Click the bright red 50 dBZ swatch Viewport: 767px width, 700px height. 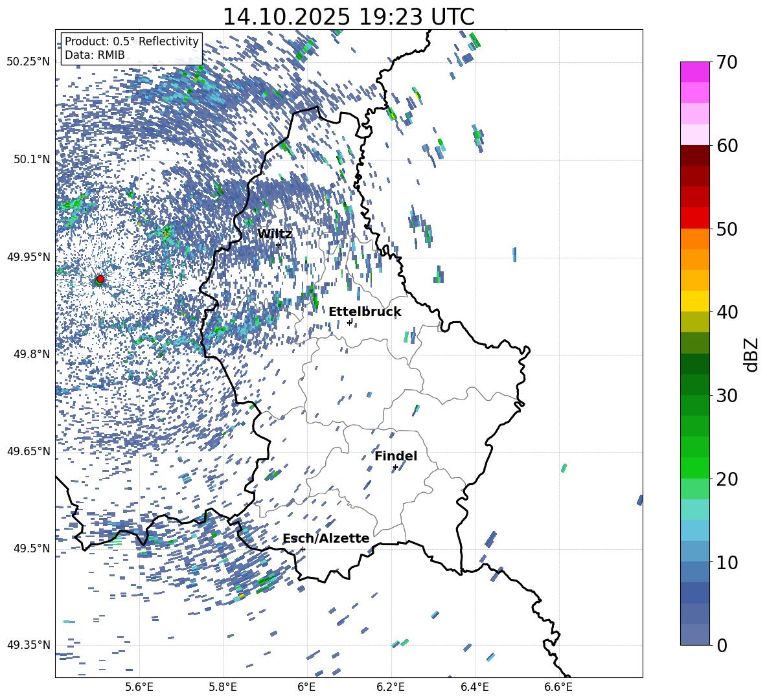point(694,218)
